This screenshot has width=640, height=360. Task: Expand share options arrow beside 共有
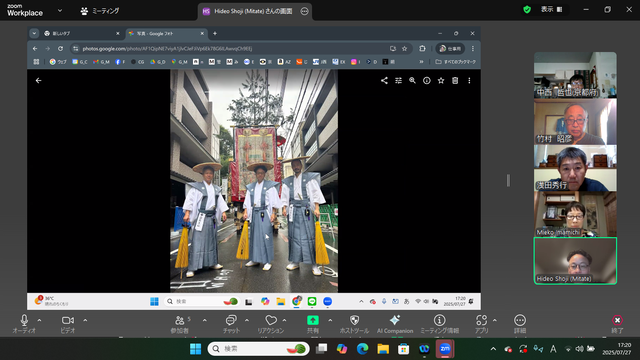[330, 320]
